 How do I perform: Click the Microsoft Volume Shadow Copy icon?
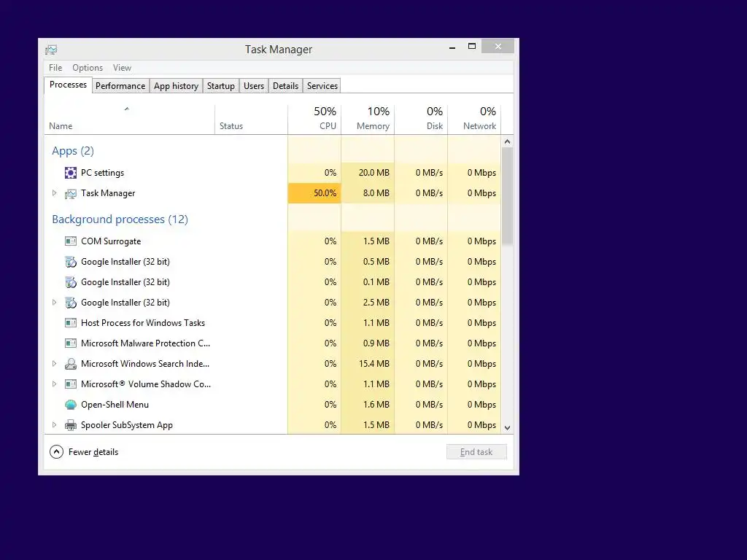click(x=71, y=384)
